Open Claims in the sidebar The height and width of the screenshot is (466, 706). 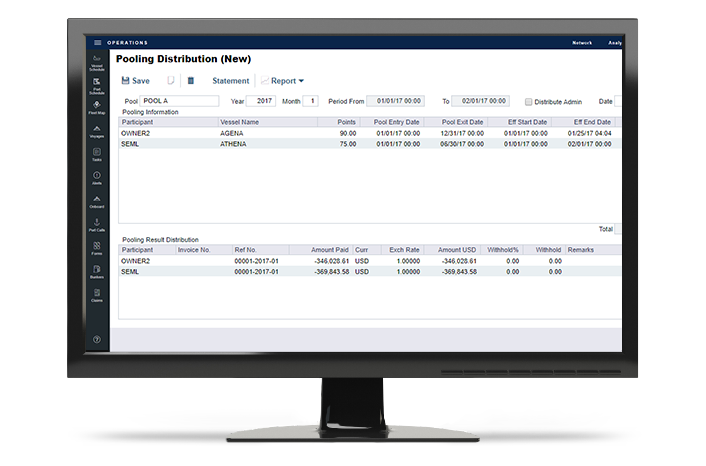[x=97, y=295]
